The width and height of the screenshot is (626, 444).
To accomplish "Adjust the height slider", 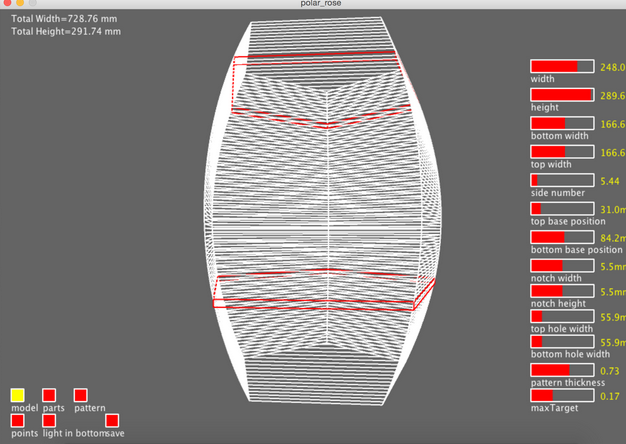I will 562,95.
